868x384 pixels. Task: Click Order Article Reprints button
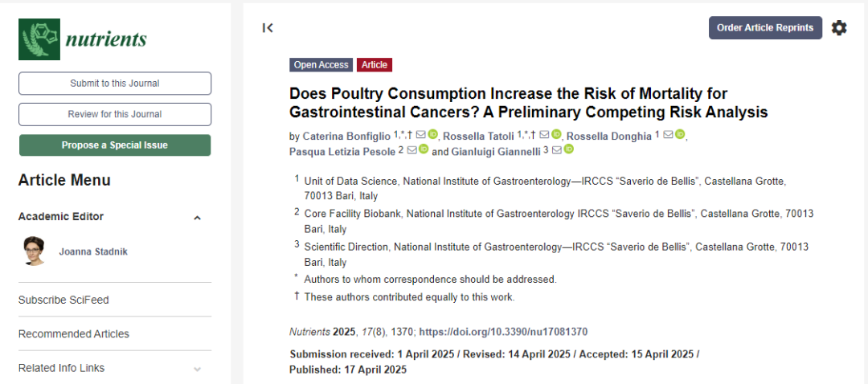[765, 27]
